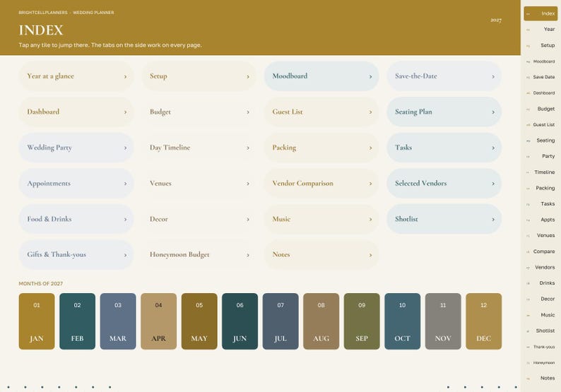Click the arrow on Appointments tile

pos(125,184)
